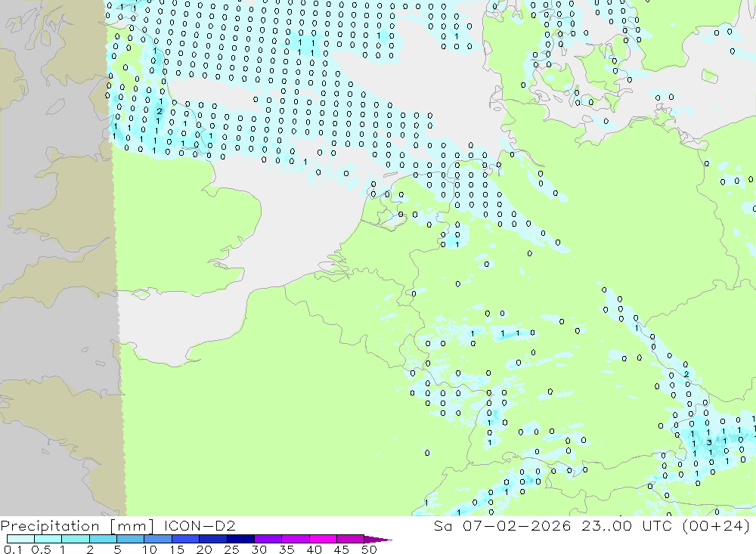This screenshot has height=554, width=756.
Task: Click the '10' legend label
Action: pyautogui.click(x=150, y=549)
